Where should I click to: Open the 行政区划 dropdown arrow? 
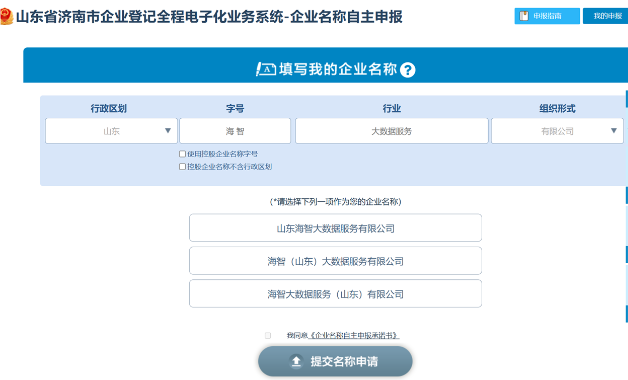coord(168,131)
